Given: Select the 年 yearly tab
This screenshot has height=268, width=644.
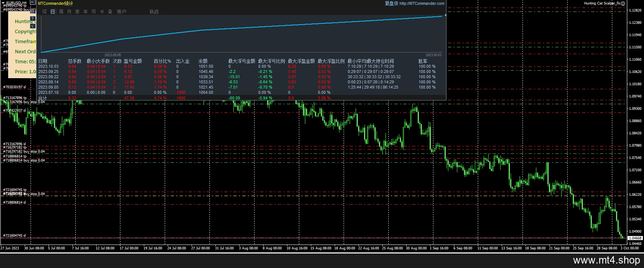Looking at the screenshot, I should [x=85, y=12].
